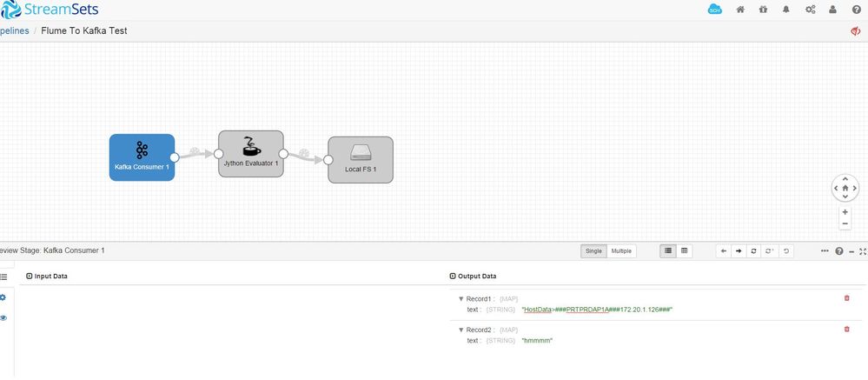
Task: Select the Jython Evaluator 1 stage
Action: [x=251, y=153]
